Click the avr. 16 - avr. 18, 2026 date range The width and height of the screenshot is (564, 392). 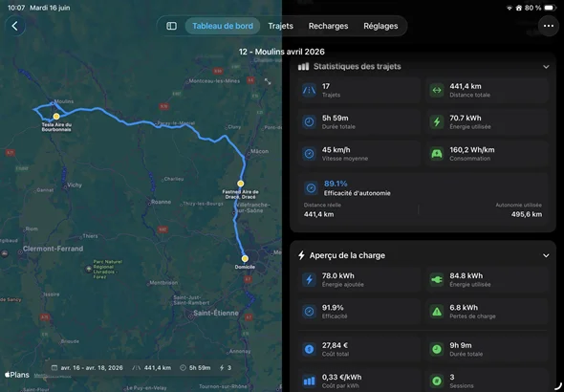coord(87,368)
